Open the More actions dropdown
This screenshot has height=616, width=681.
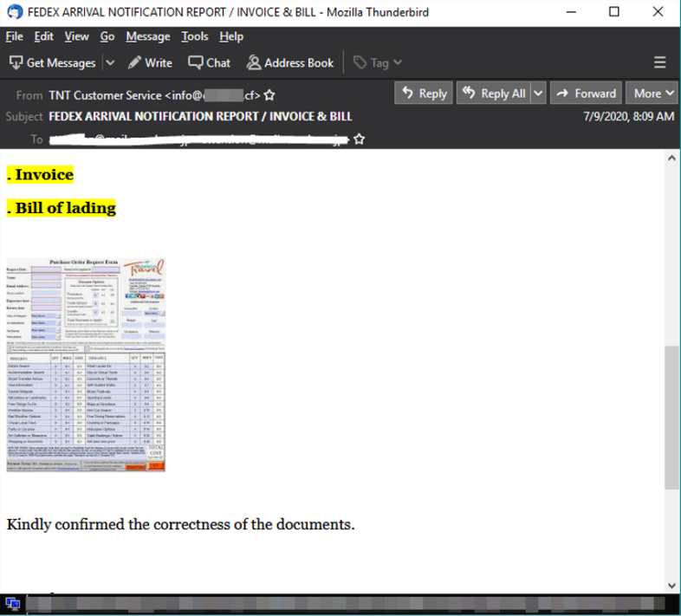[x=653, y=94]
